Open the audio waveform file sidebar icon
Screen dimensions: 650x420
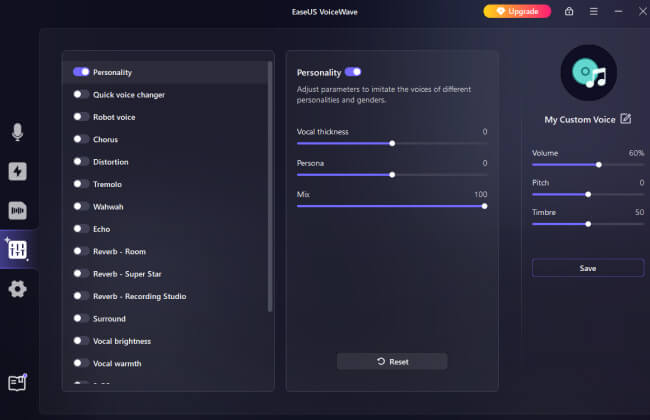17,210
